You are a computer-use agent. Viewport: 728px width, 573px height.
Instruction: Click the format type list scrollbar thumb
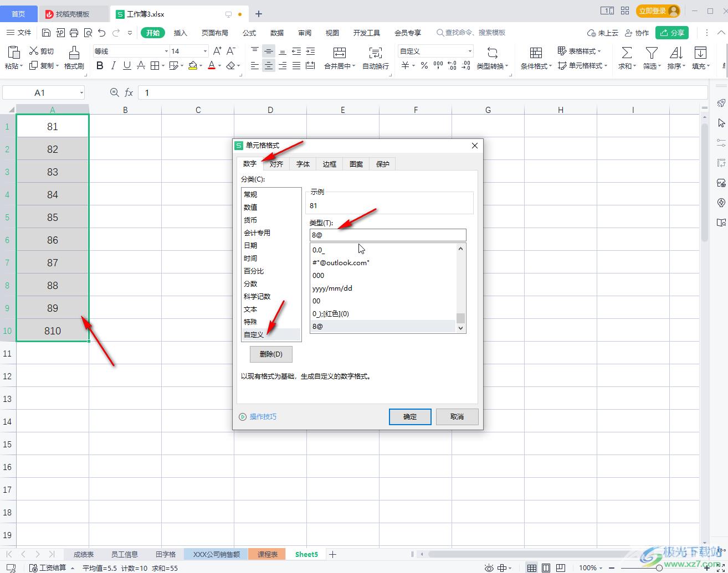click(x=460, y=318)
